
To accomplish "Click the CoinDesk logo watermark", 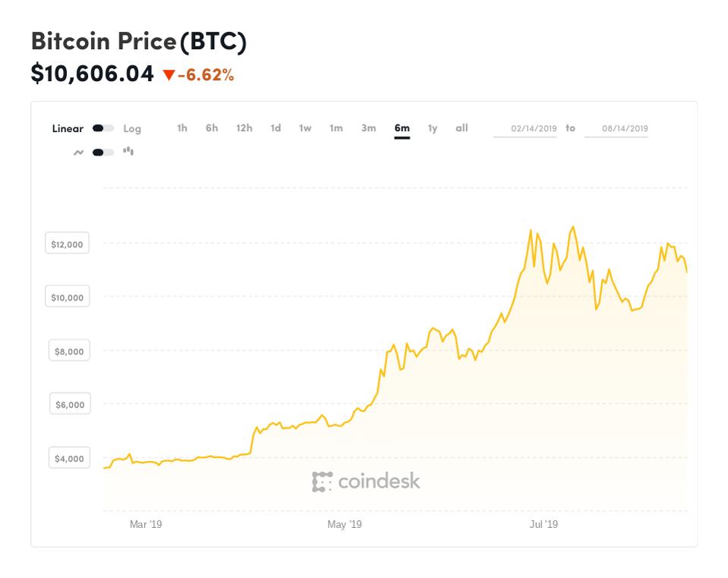I will pyautogui.click(x=366, y=482).
